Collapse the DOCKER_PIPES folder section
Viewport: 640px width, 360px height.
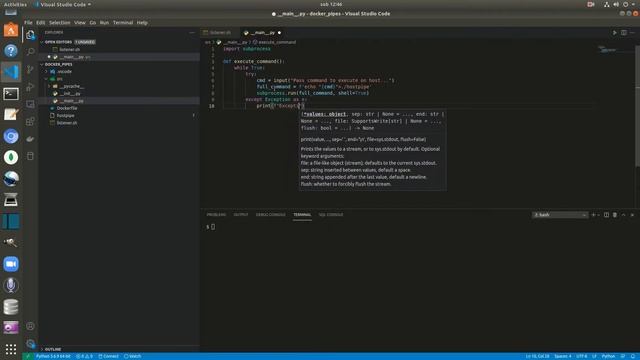pos(42,64)
